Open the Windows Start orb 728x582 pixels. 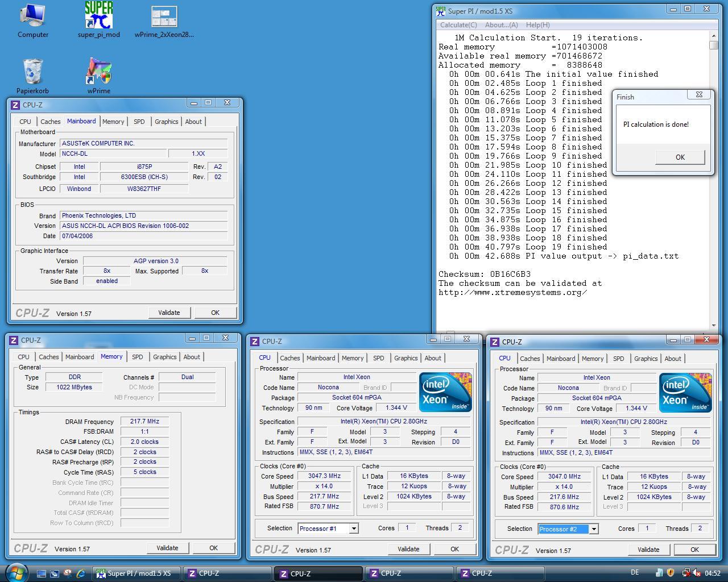point(16,572)
